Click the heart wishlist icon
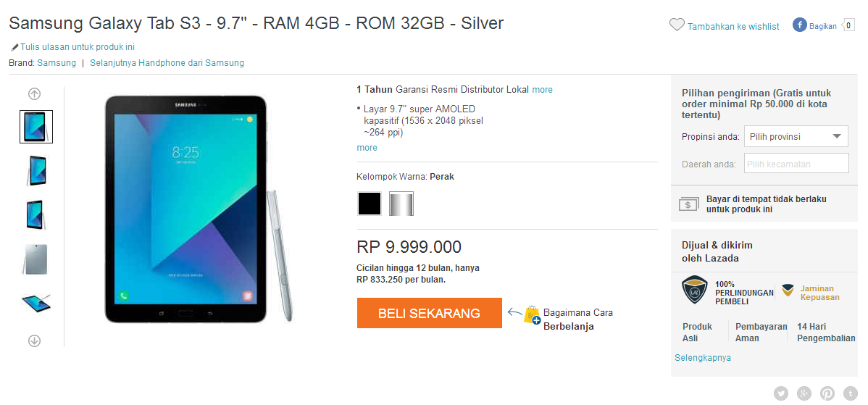 coord(677,25)
